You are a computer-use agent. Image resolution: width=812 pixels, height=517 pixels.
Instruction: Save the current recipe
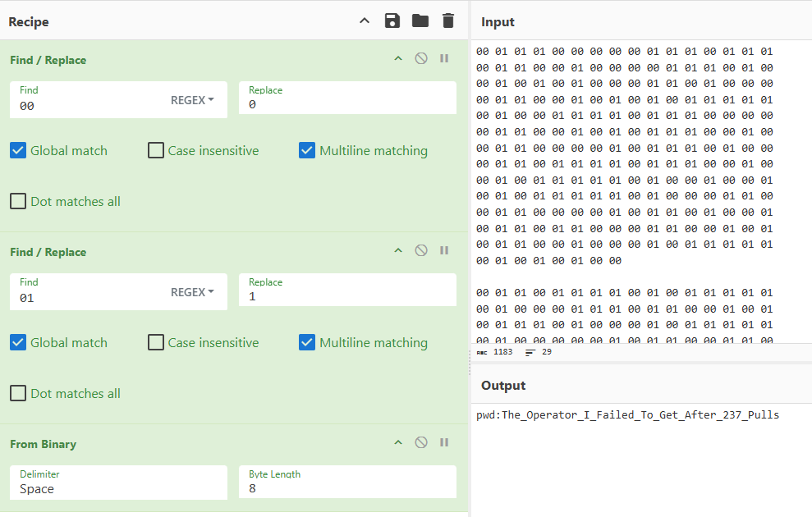[x=392, y=21]
